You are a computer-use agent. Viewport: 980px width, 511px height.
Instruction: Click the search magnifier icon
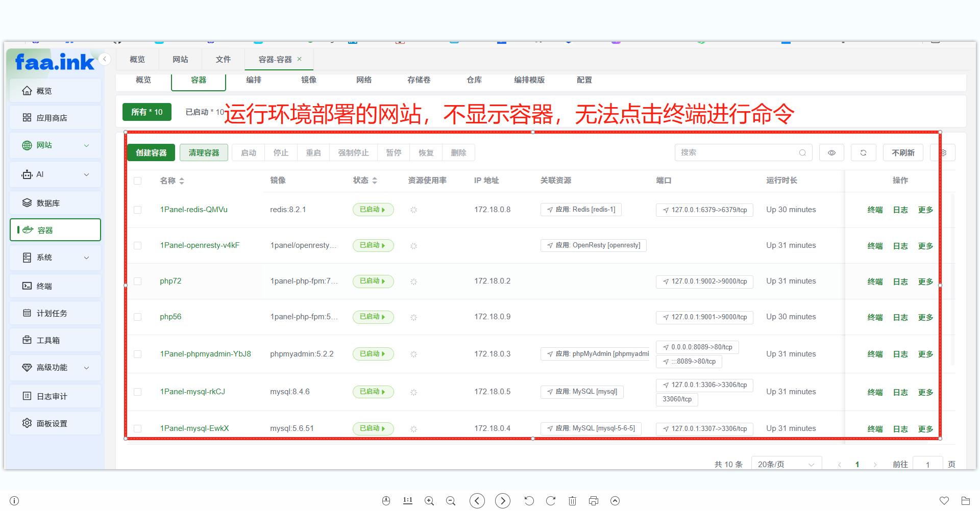click(802, 152)
